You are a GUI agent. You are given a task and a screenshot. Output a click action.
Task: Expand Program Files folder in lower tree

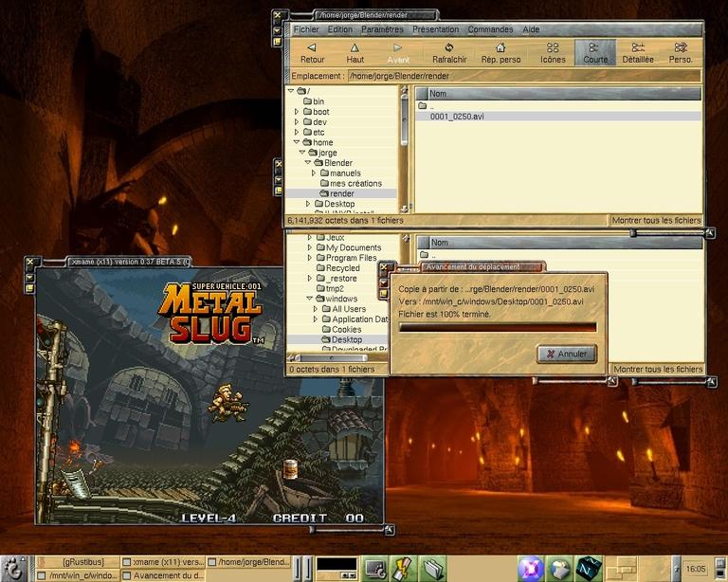click(310, 258)
